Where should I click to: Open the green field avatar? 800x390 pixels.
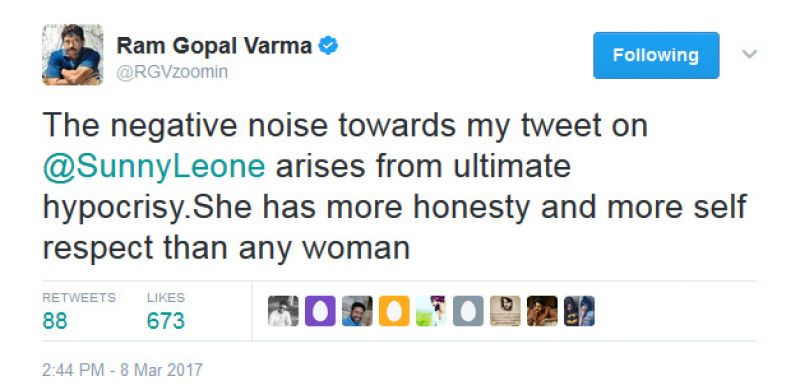click(x=431, y=311)
